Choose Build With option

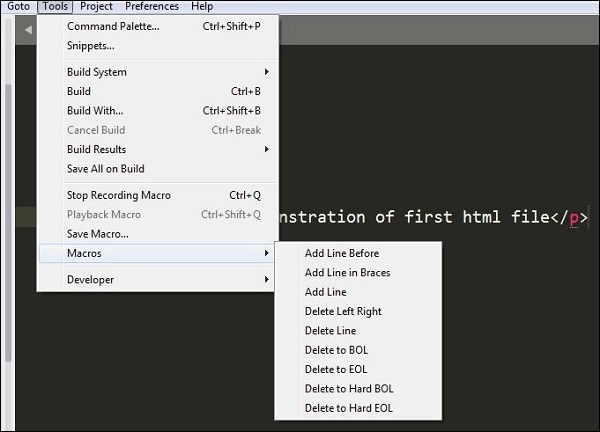click(x=95, y=111)
